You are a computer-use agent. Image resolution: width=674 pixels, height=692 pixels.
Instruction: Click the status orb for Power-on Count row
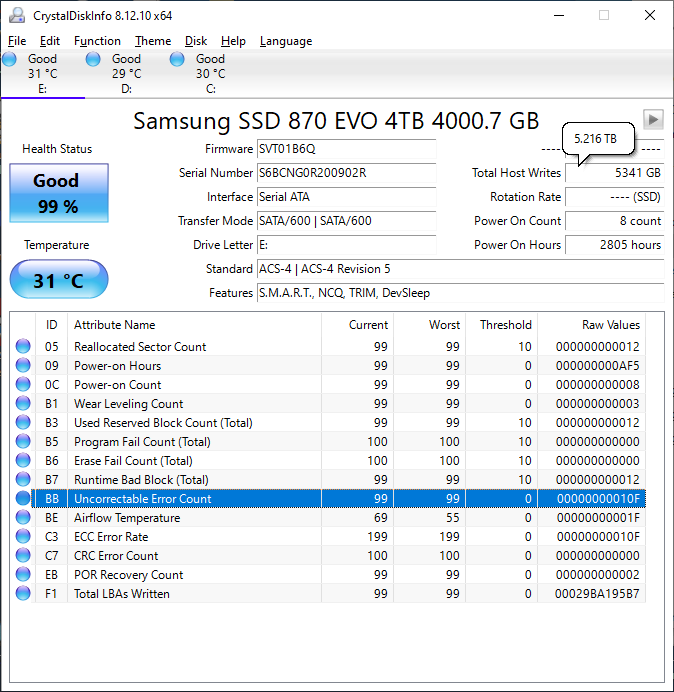pos(23,384)
